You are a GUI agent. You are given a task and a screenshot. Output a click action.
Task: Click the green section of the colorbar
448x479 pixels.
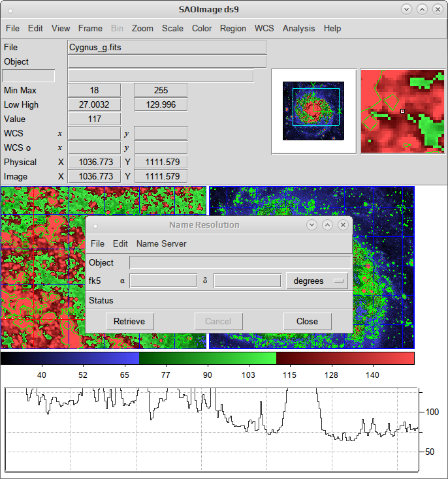[208, 358]
